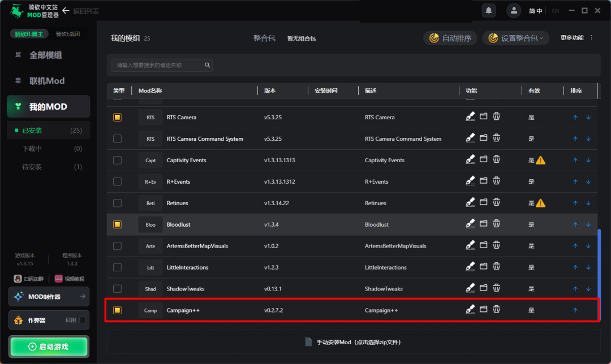
Task: Move Captivity Events up with arrow
Action: 575,161
